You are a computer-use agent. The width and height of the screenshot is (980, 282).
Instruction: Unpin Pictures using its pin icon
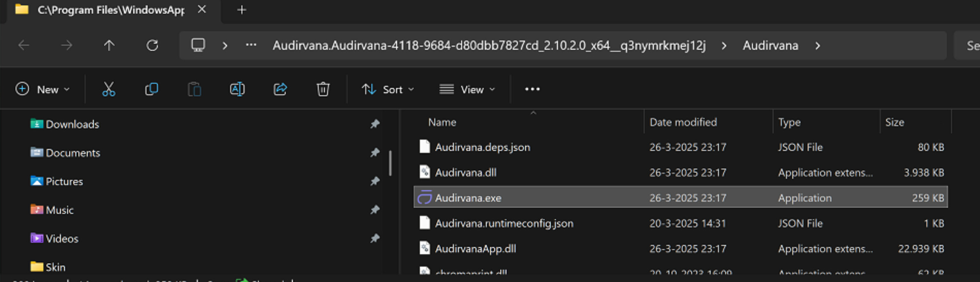click(x=375, y=181)
